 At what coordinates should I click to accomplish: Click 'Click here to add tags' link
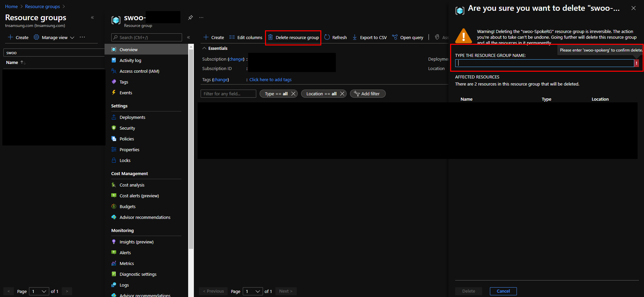pyautogui.click(x=270, y=79)
